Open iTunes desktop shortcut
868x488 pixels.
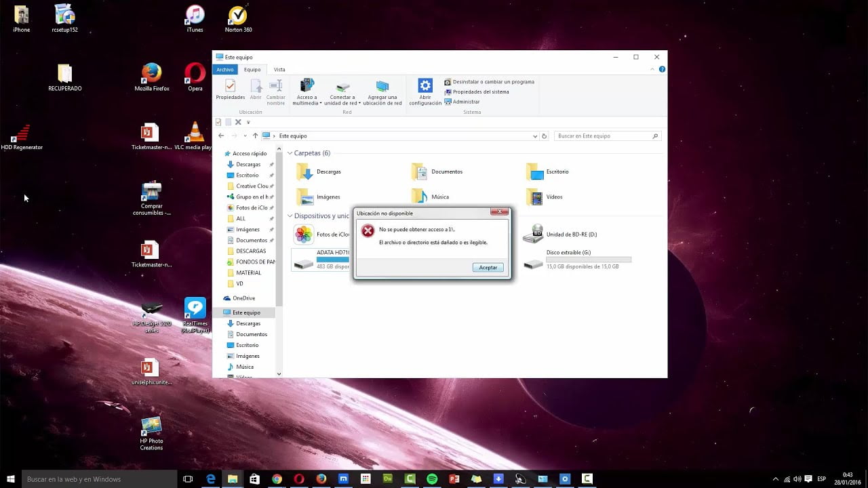click(195, 19)
